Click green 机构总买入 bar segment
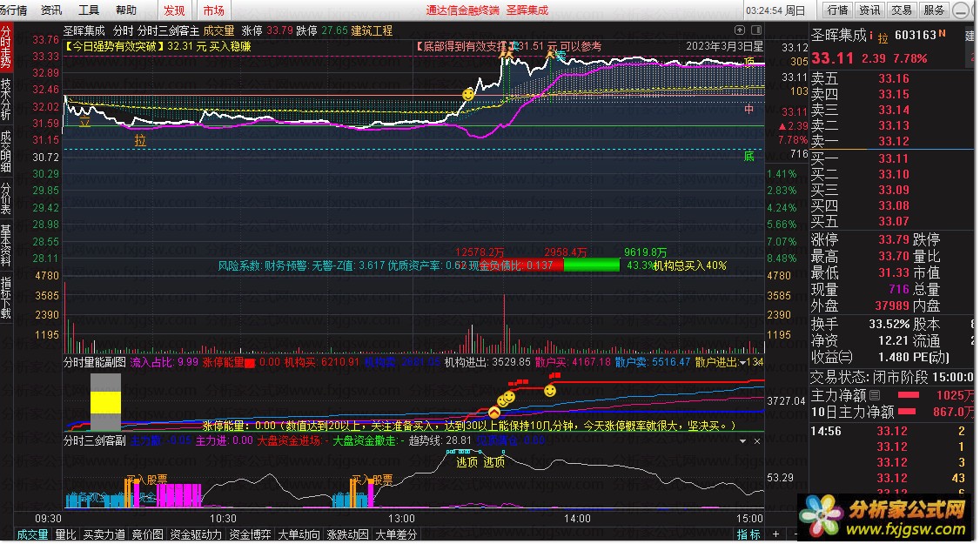 pyautogui.click(x=592, y=265)
